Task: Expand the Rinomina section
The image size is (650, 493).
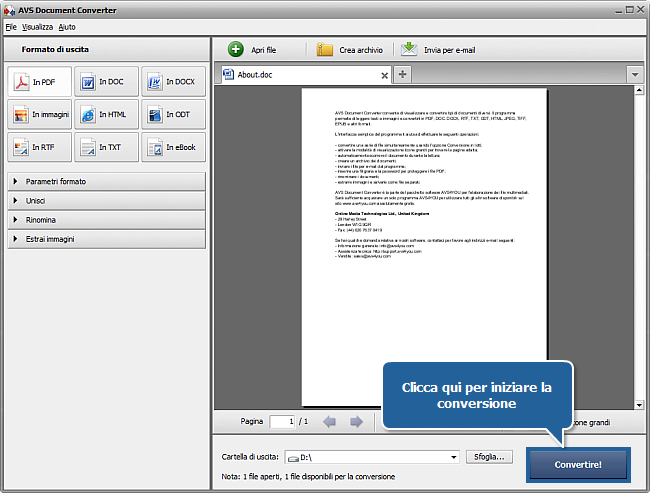Action: point(106,220)
